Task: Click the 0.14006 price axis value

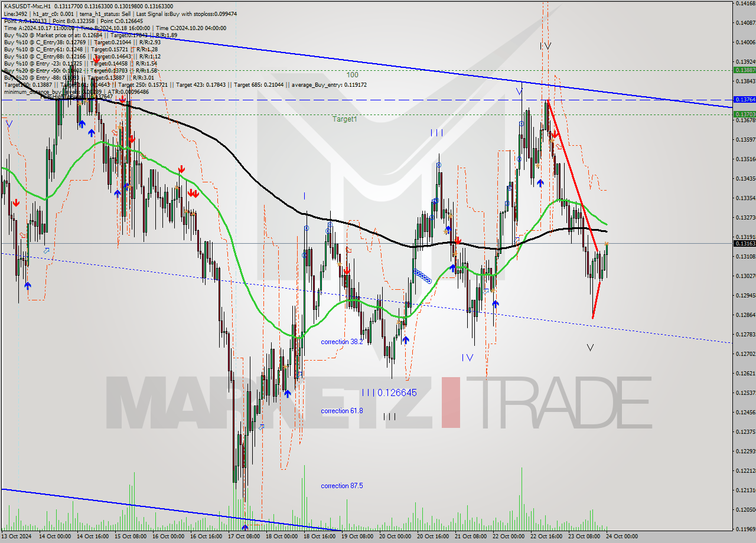Action: click(745, 42)
